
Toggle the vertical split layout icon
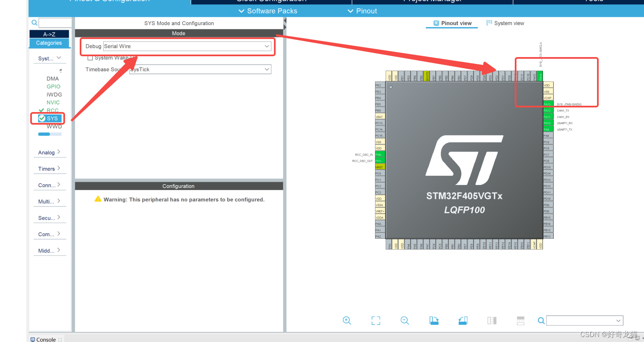492,321
